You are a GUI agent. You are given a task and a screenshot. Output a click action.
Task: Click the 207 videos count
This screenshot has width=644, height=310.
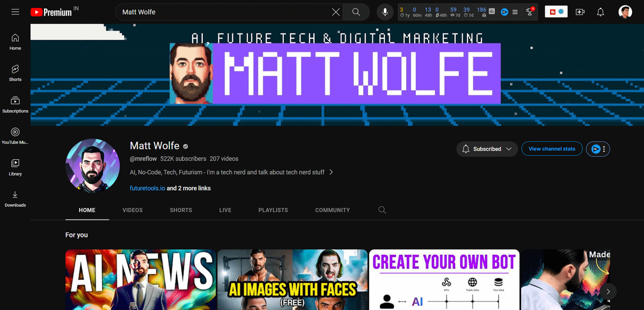pyautogui.click(x=224, y=159)
